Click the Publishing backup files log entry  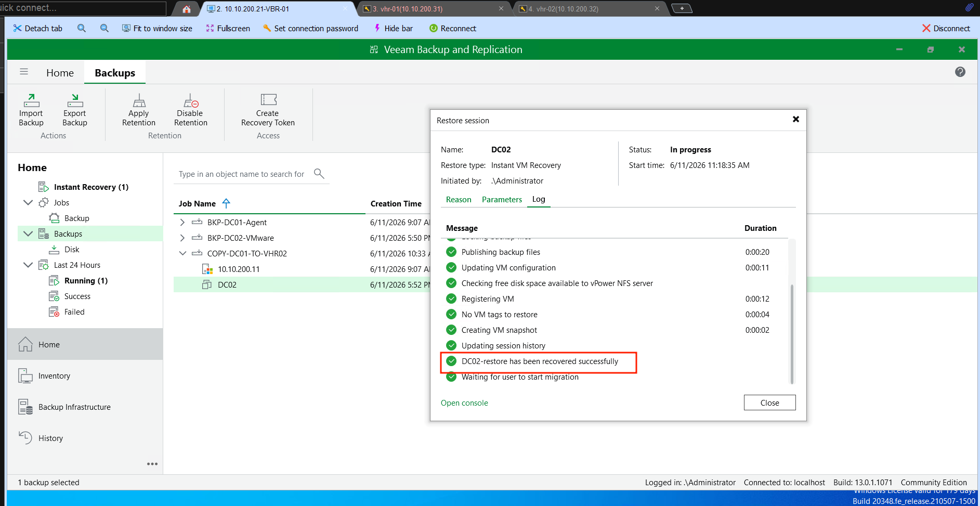501,252
